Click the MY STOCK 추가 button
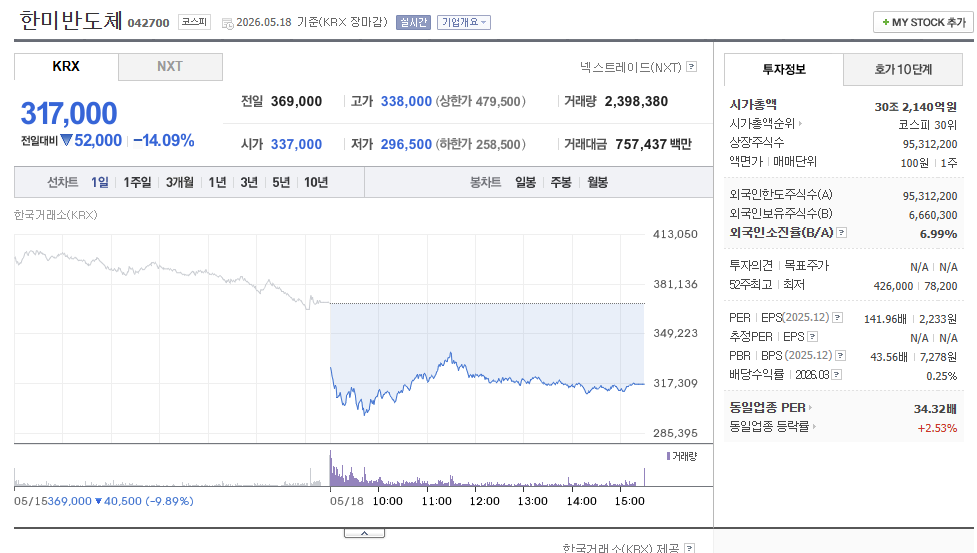This screenshot has height=553, width=977. 923,22
